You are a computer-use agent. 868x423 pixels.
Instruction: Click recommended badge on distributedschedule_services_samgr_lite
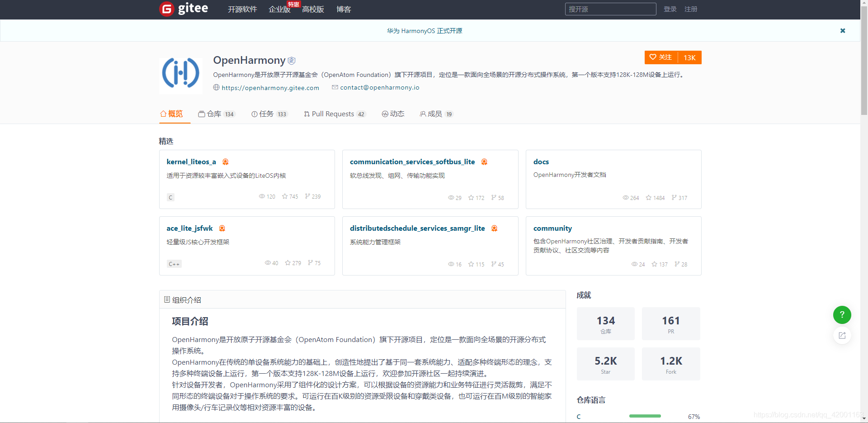pyautogui.click(x=494, y=228)
